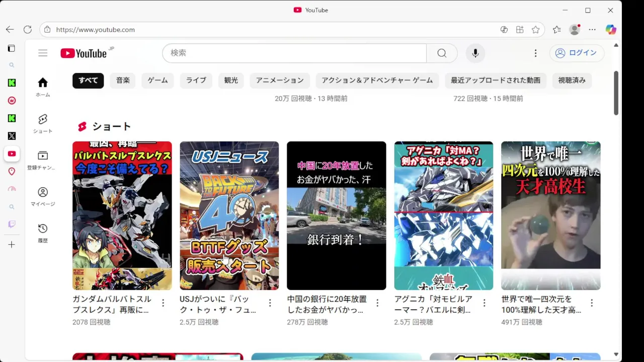Open the Gundam Barbatos short thumbnail
This screenshot has width=644, height=362.
click(122, 216)
